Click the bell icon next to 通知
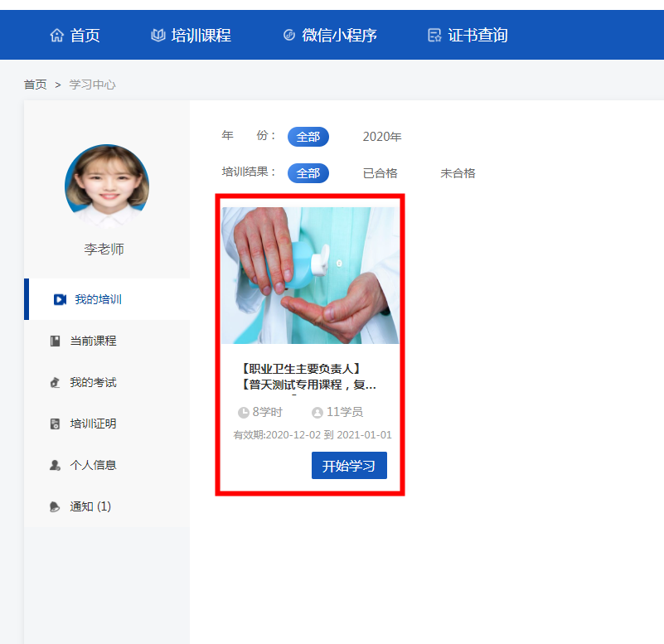This screenshot has width=664, height=644. click(55, 506)
